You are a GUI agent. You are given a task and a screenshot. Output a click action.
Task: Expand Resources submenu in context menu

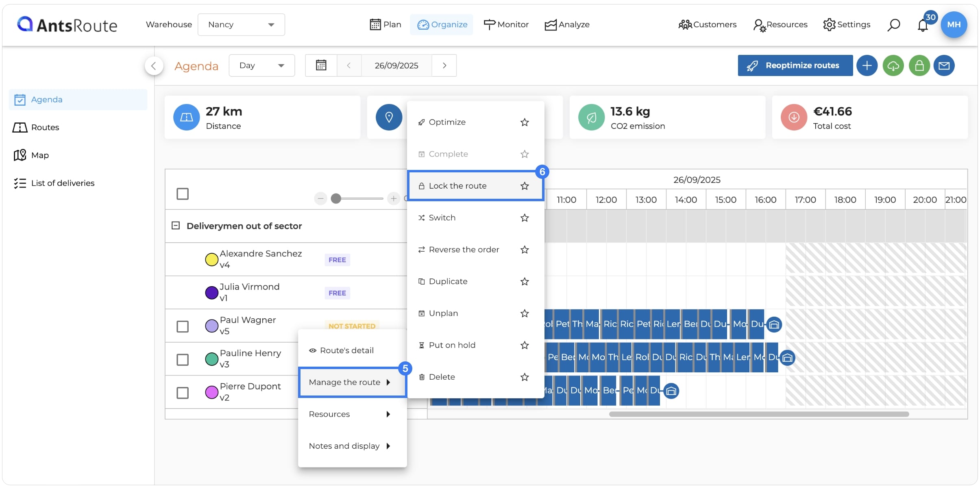click(352, 414)
